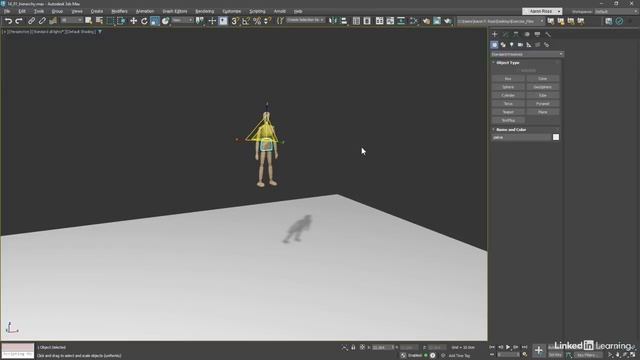640x360 pixels.
Task: Toggle 3D Snaps on or off
Action: (235, 21)
